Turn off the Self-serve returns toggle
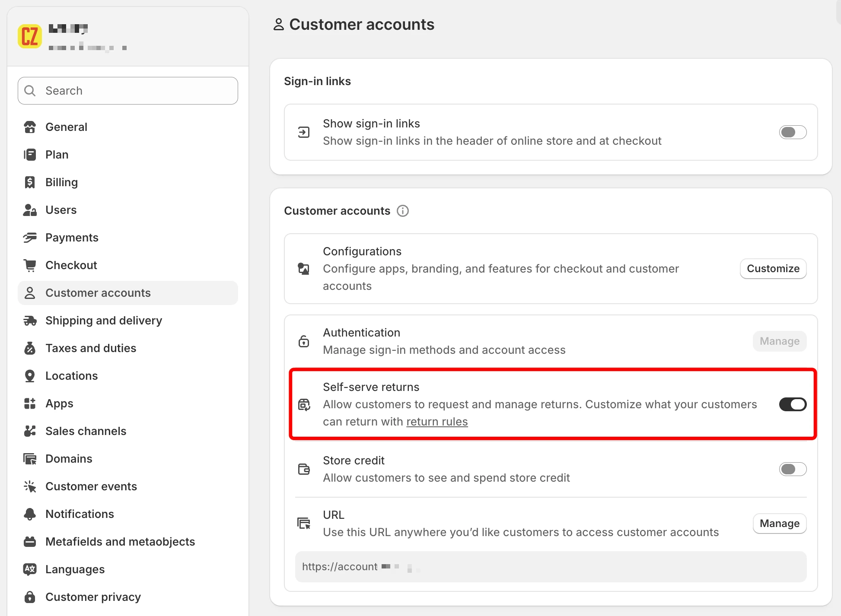The width and height of the screenshot is (841, 616). click(x=793, y=404)
